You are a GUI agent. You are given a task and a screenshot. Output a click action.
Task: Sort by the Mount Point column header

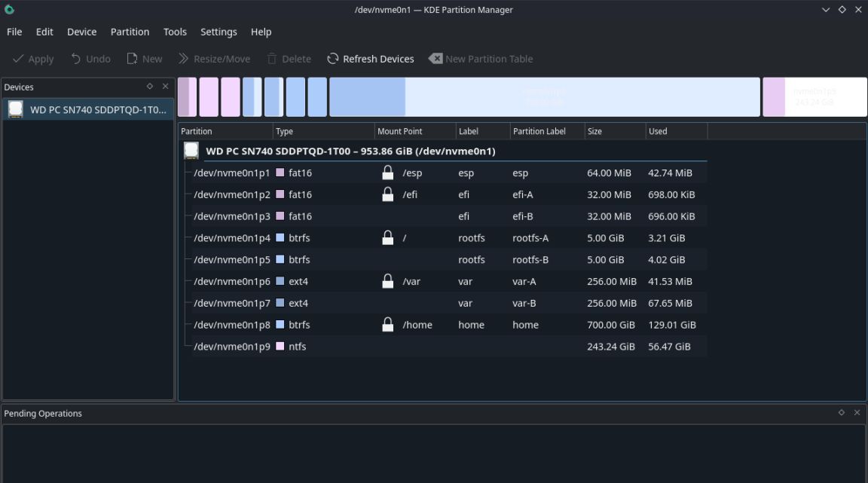tap(415, 131)
